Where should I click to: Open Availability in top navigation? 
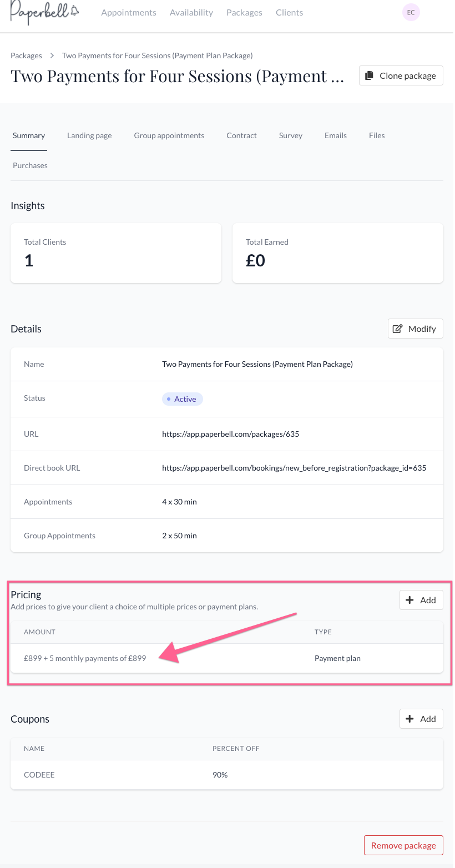(191, 12)
